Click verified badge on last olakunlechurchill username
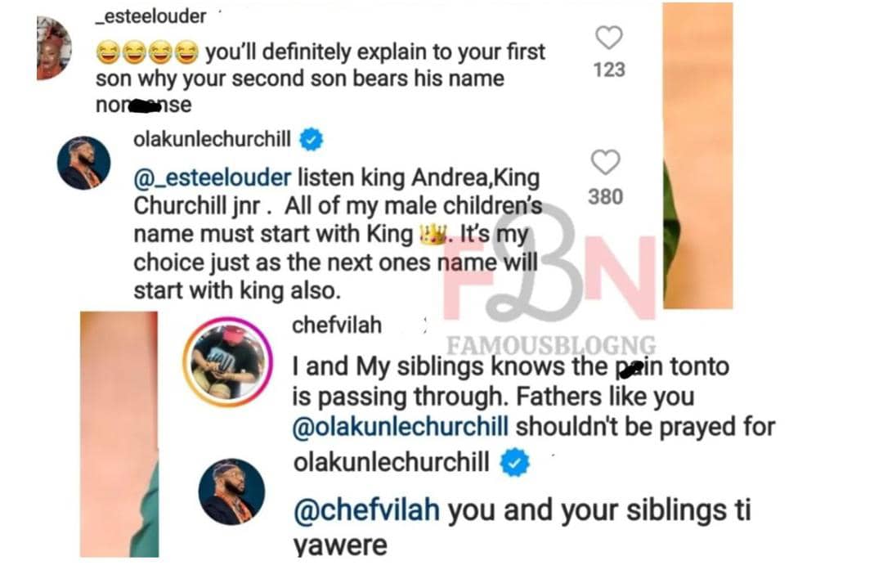 coord(515,462)
